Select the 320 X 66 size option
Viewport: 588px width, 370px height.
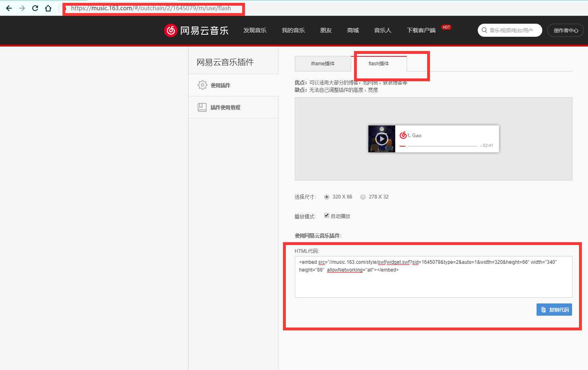coord(327,197)
